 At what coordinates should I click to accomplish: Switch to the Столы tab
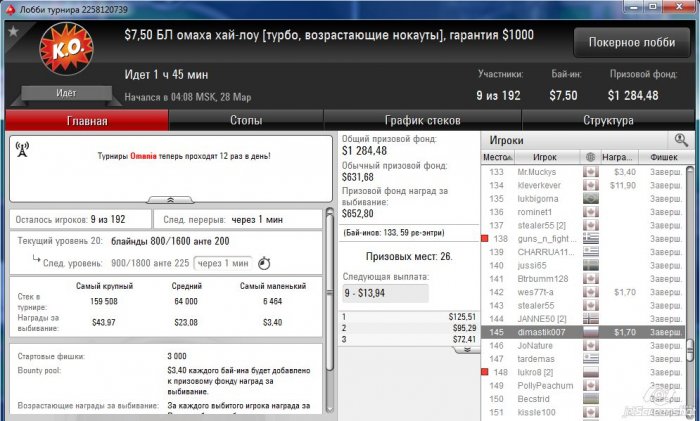tap(246, 121)
